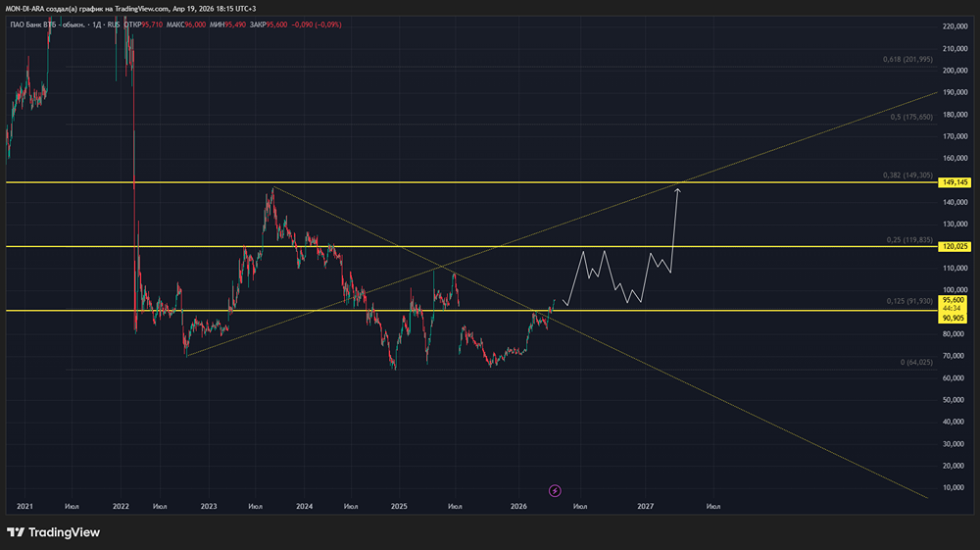
Task: Click the 44:34 bar countdown timer
Action: 952,309
